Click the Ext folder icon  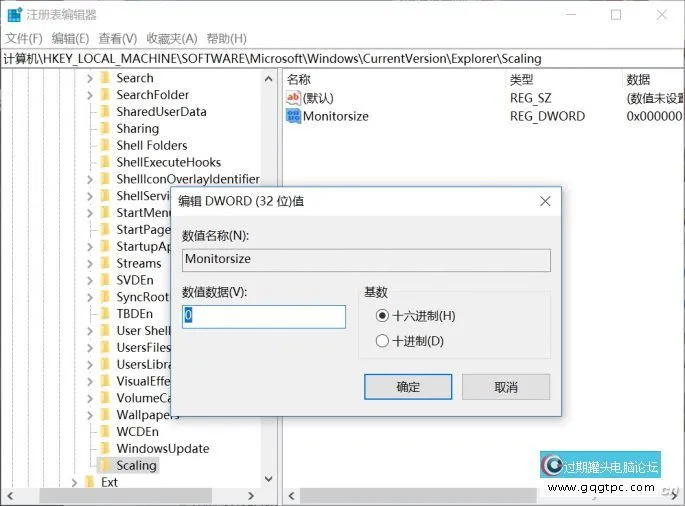(x=90, y=482)
